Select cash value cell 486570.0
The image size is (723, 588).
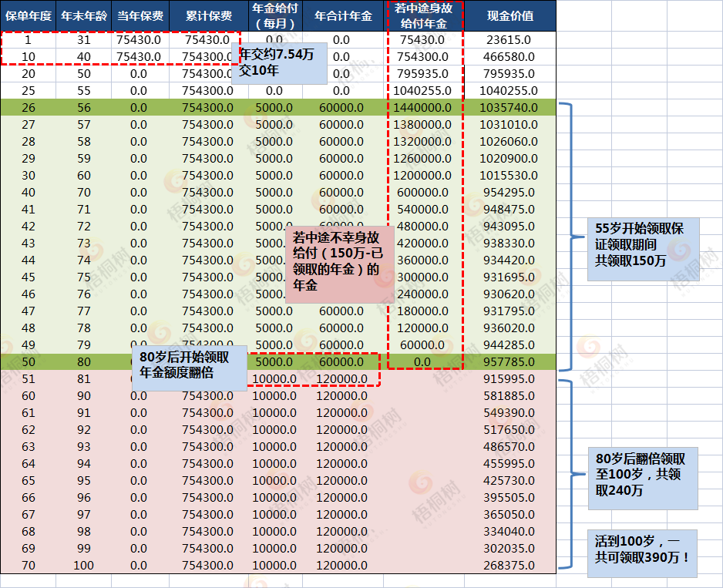509,446
